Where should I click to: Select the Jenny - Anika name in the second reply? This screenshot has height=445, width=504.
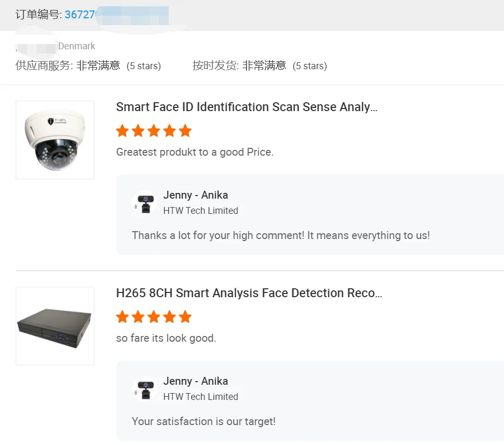[196, 381]
